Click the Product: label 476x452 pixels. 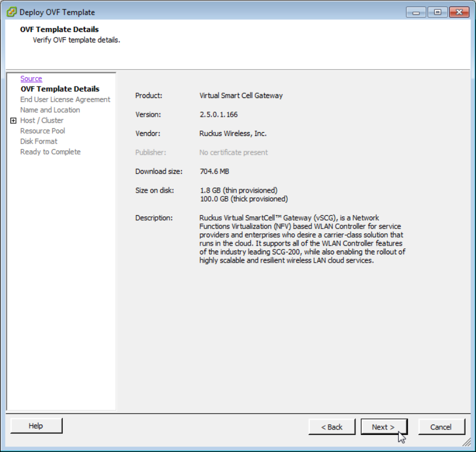(x=149, y=95)
